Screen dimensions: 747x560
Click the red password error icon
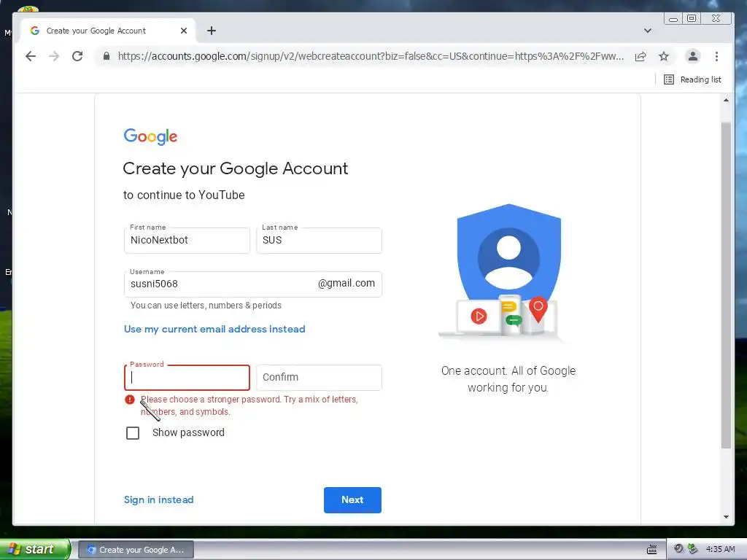tap(130, 400)
